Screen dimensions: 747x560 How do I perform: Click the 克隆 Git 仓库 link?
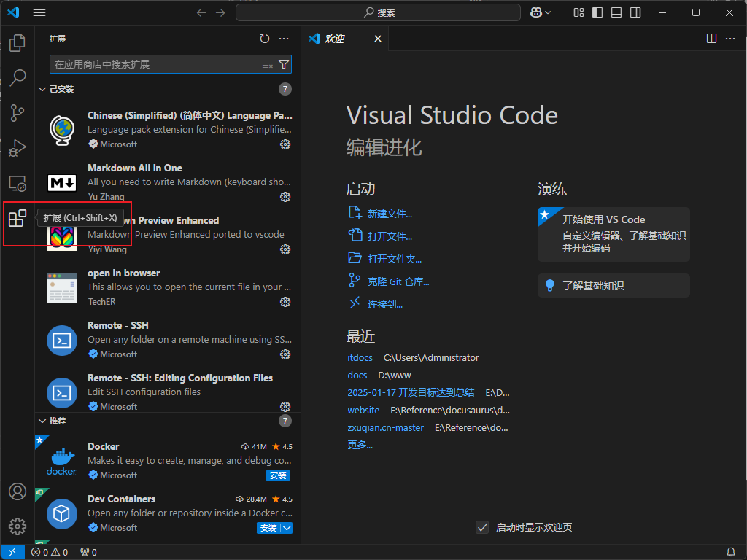pos(398,281)
